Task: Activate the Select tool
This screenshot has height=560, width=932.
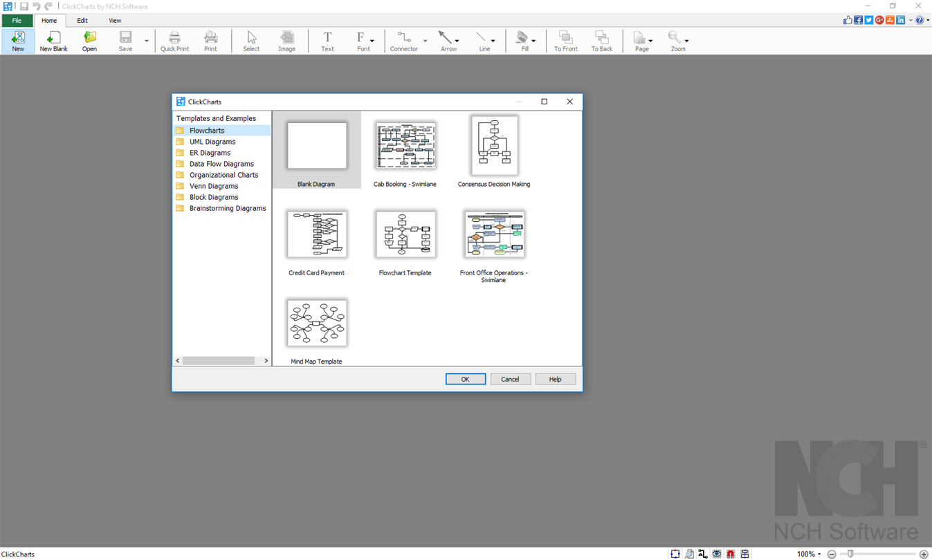Action: tap(251, 41)
